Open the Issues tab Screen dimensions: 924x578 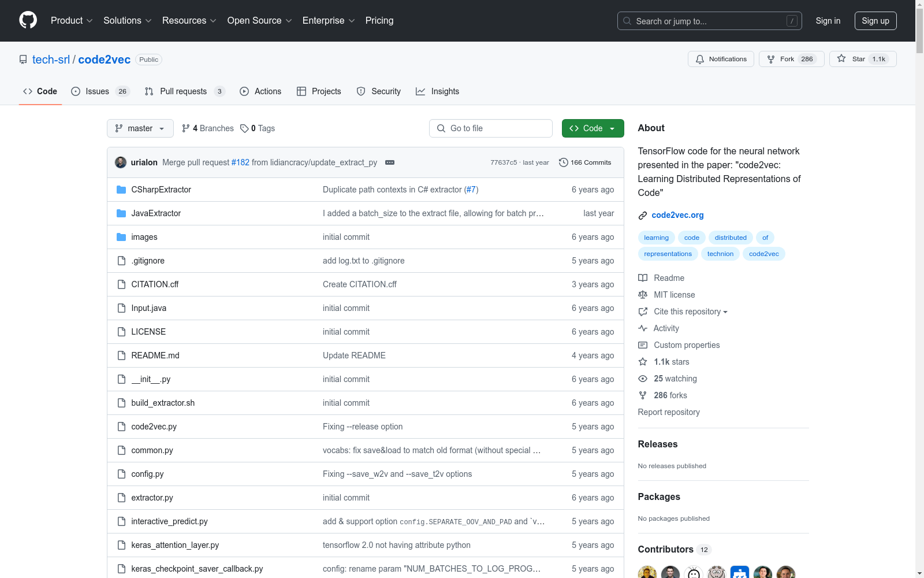click(100, 91)
